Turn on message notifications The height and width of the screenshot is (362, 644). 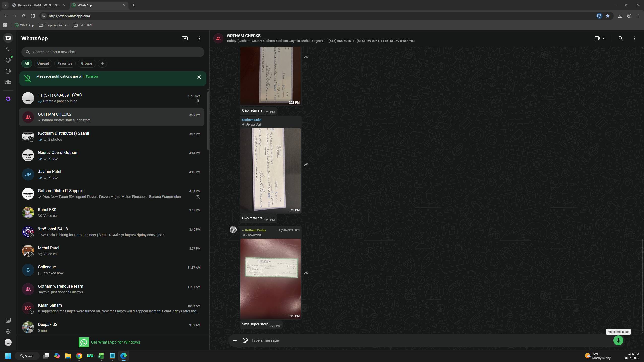click(92, 76)
